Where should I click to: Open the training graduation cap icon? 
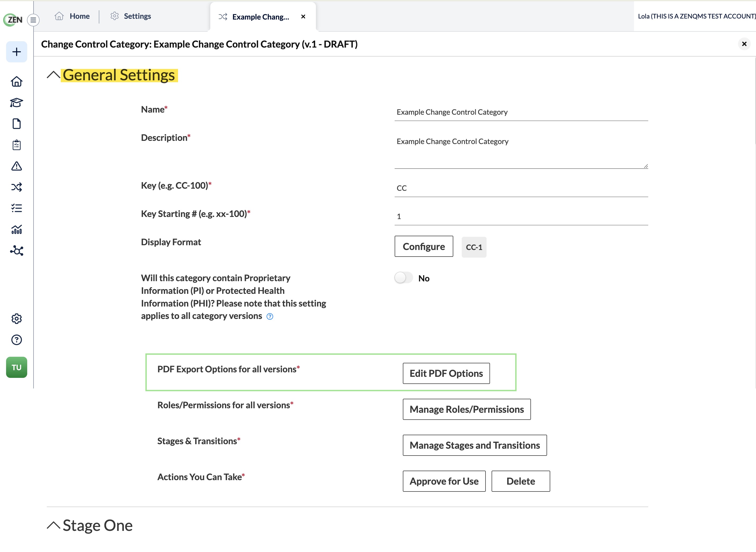pyautogui.click(x=16, y=103)
